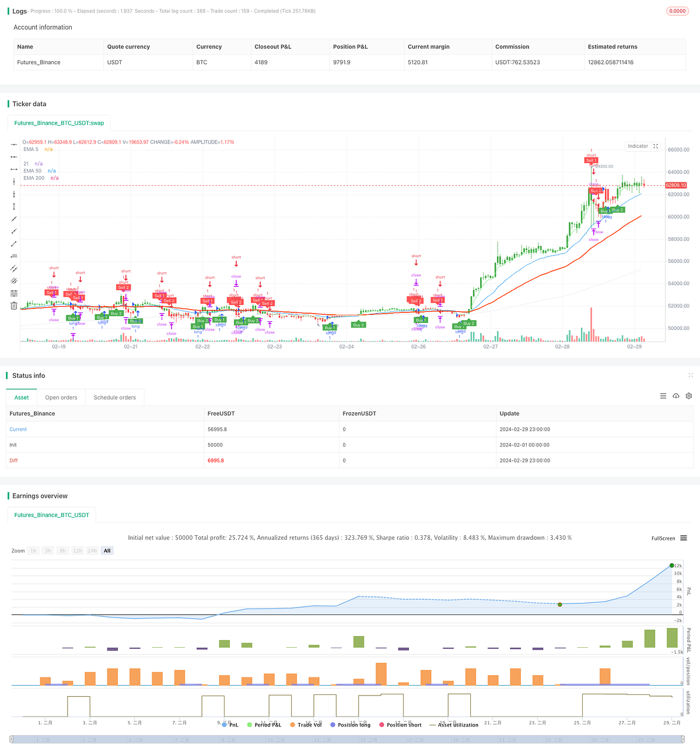Open the settings gear in Status info panel
This screenshot has width=700, height=755.
[x=688, y=396]
